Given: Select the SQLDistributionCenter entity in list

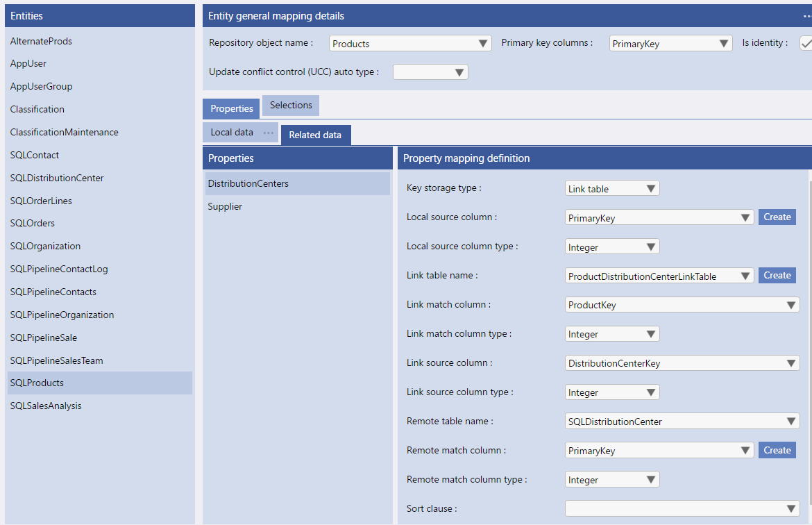Looking at the screenshot, I should coord(99,178).
